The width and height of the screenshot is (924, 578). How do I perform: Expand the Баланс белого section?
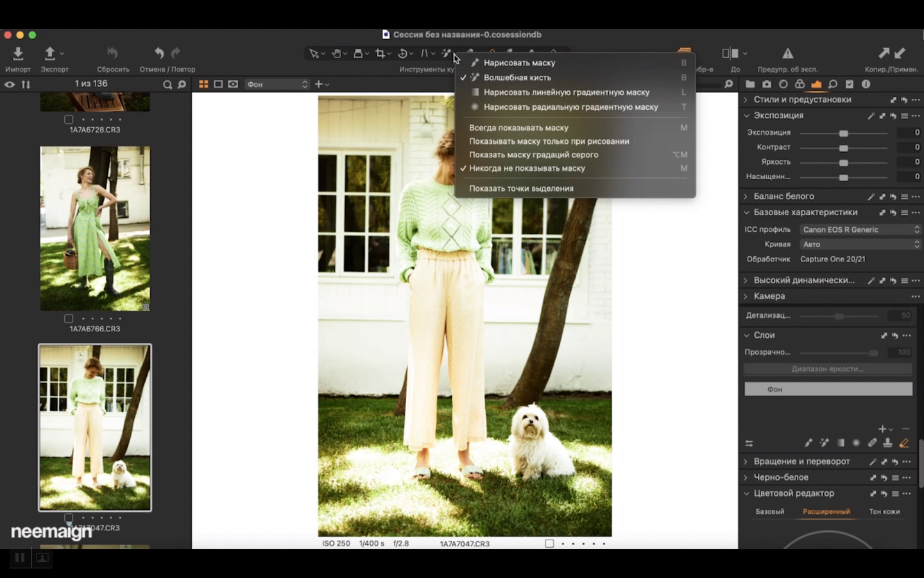pos(746,197)
